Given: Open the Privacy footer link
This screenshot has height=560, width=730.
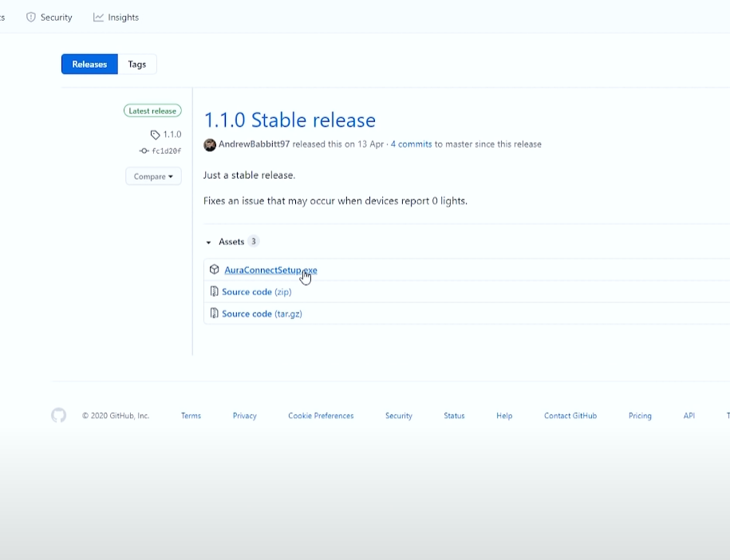Looking at the screenshot, I should coord(244,416).
